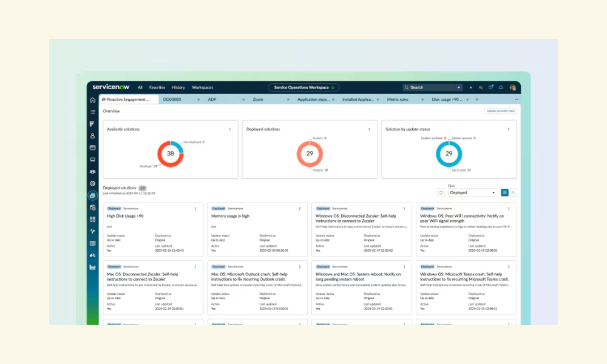Image resolution: width=607 pixels, height=364 pixels.
Task: Favorite Service Operations Workspace with the star
Action: tap(333, 87)
